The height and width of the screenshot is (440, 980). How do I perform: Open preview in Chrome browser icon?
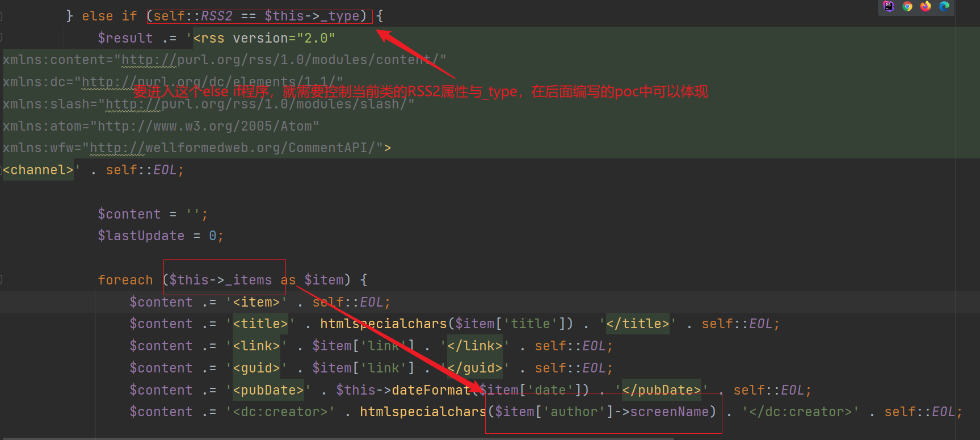(x=907, y=6)
